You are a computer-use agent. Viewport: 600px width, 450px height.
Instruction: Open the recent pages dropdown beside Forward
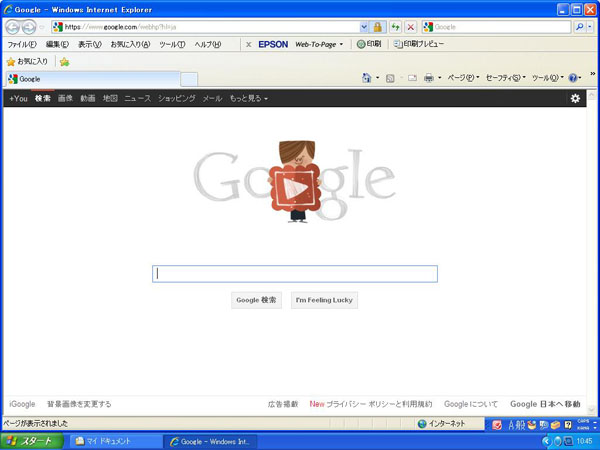42,27
